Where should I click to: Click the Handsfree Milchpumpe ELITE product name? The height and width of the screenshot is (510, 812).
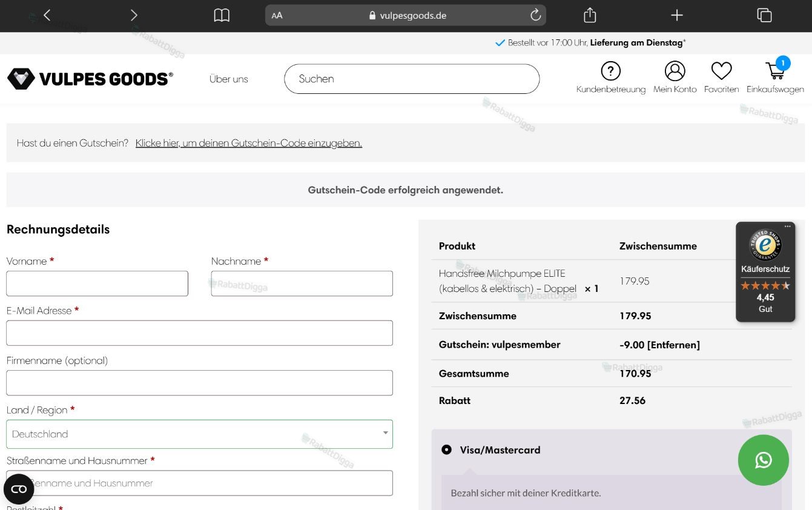point(508,281)
